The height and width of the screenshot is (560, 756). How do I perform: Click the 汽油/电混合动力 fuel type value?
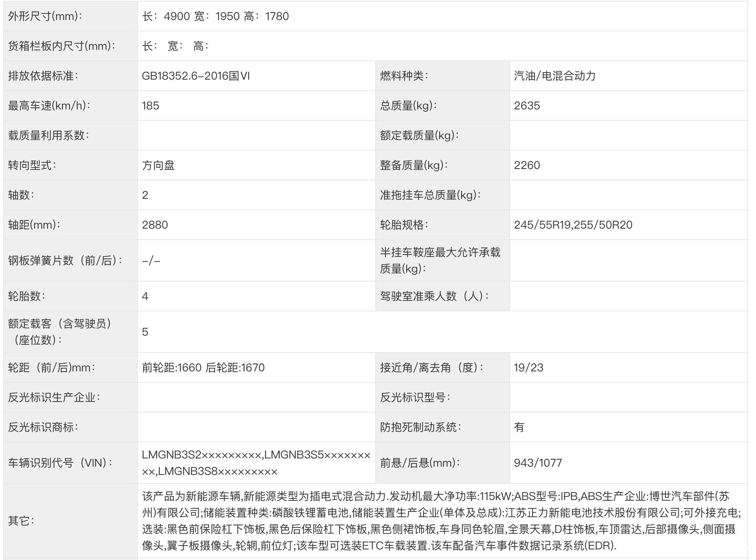[x=554, y=76]
